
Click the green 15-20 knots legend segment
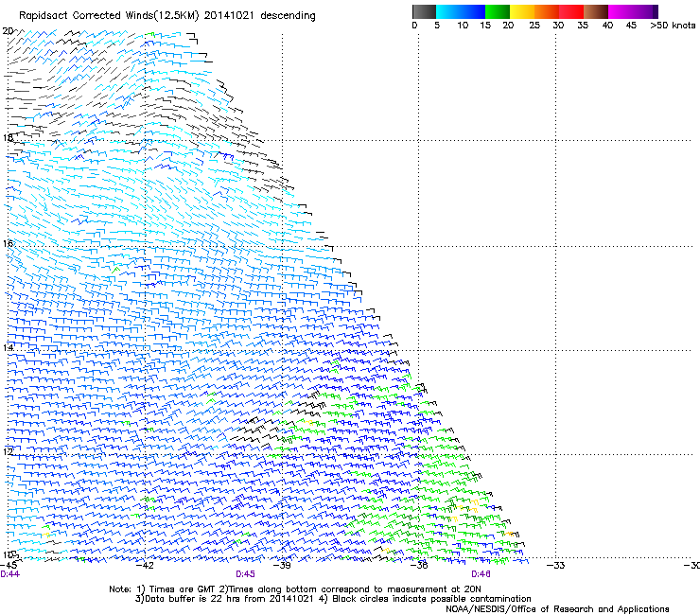pyautogui.click(x=498, y=11)
